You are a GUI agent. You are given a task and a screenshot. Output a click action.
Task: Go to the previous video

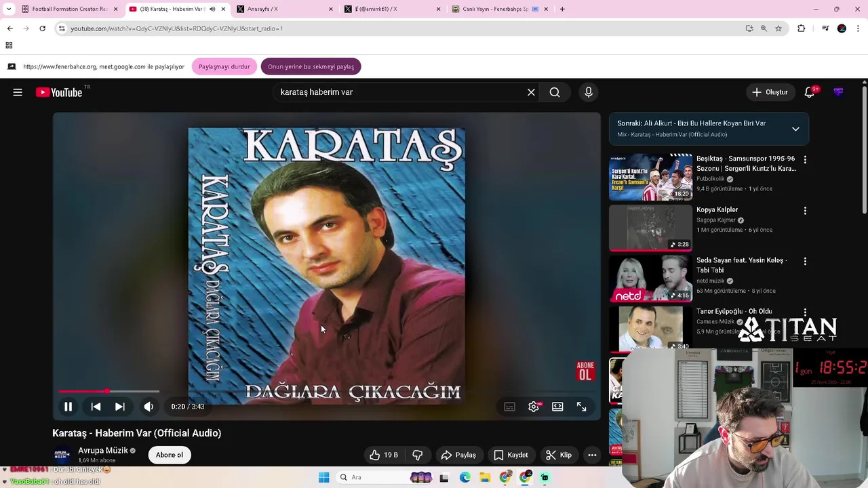click(96, 407)
